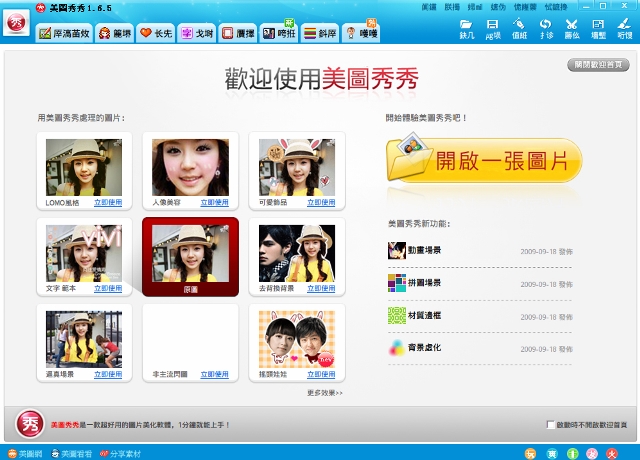This screenshot has width=640, height=460.
Task: Select the 去背換背景 sample thumbnail
Action: 297,253
